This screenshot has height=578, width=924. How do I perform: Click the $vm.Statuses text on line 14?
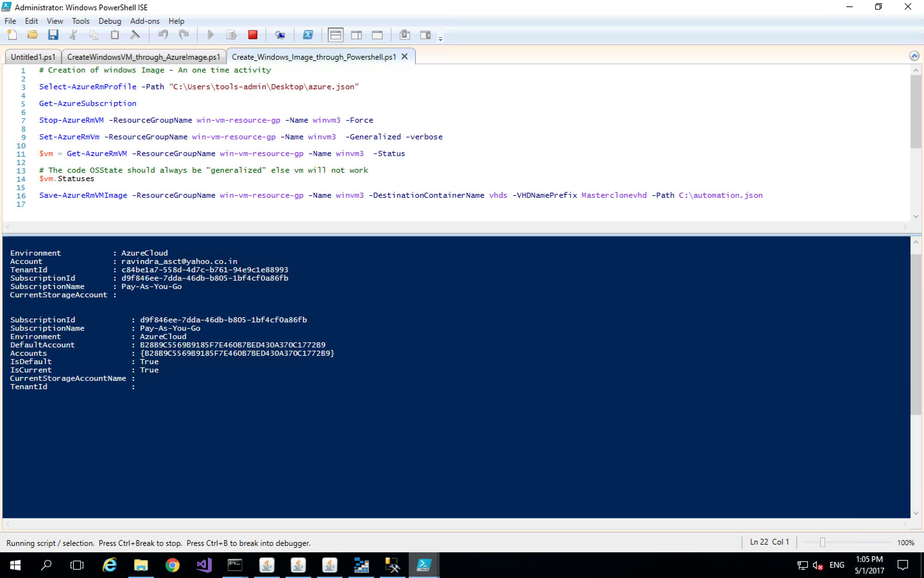[66, 179]
